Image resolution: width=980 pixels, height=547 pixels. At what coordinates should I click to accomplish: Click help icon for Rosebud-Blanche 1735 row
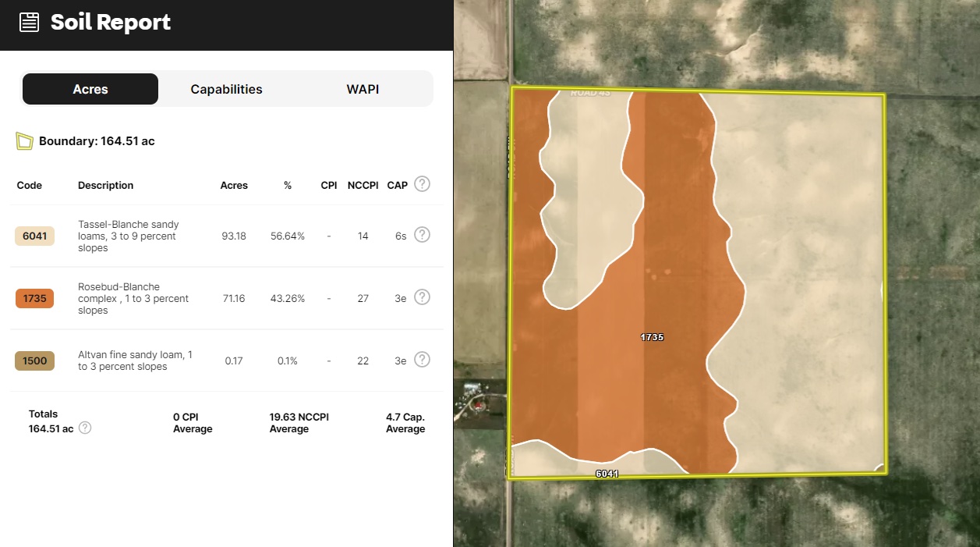tap(422, 297)
